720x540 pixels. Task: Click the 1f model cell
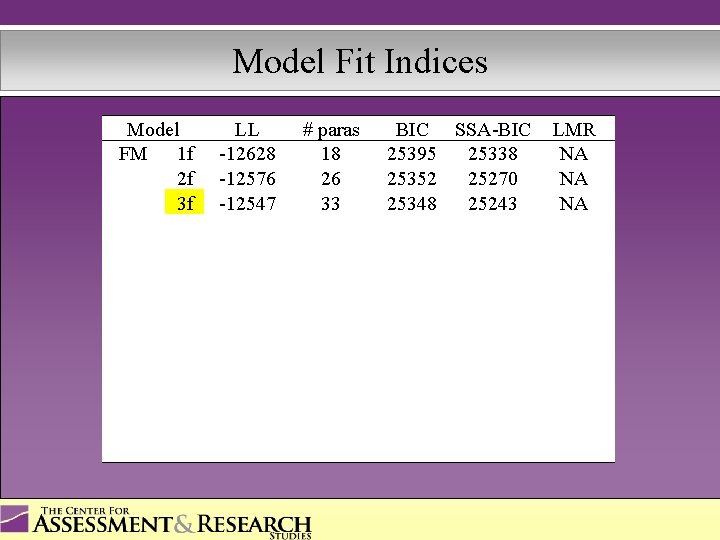click(x=186, y=153)
